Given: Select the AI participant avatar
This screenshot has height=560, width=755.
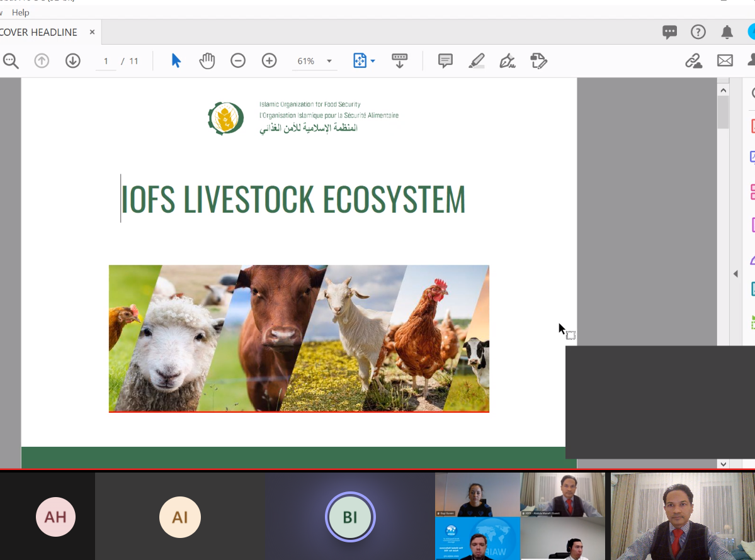Looking at the screenshot, I should (x=180, y=517).
